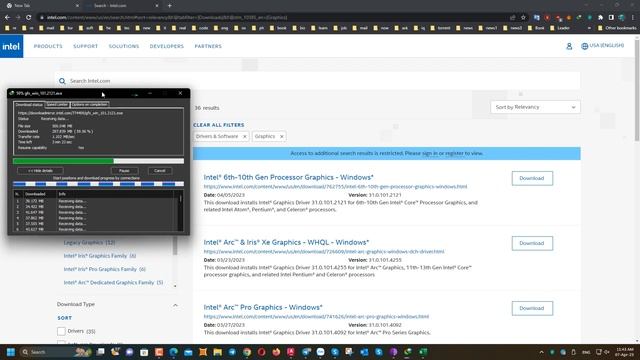640x360 pixels.
Task: Show hidden system tray icons
Action: point(542,352)
